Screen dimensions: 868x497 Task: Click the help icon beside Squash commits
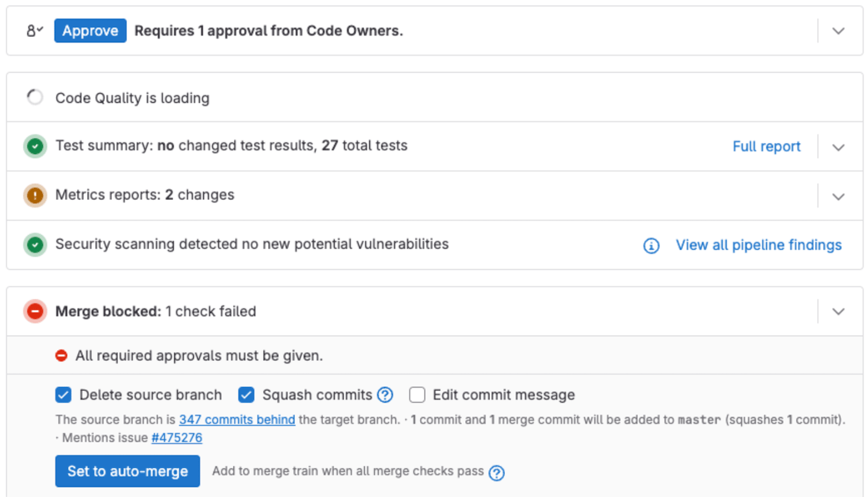point(385,395)
